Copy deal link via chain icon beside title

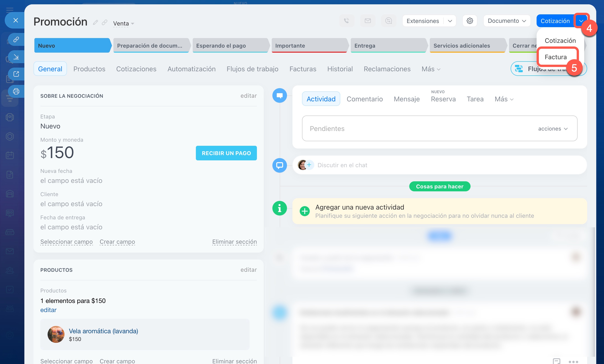105,23
